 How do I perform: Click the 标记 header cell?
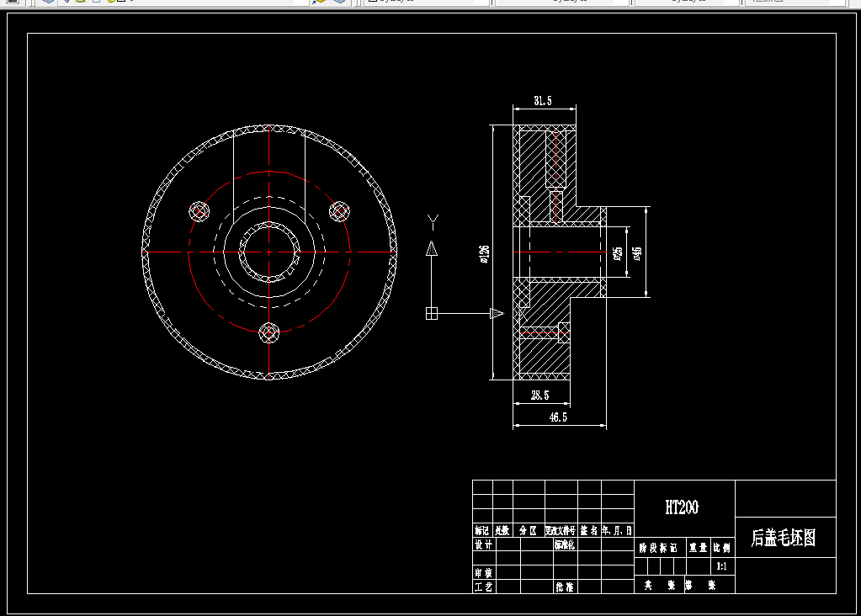tap(482, 530)
